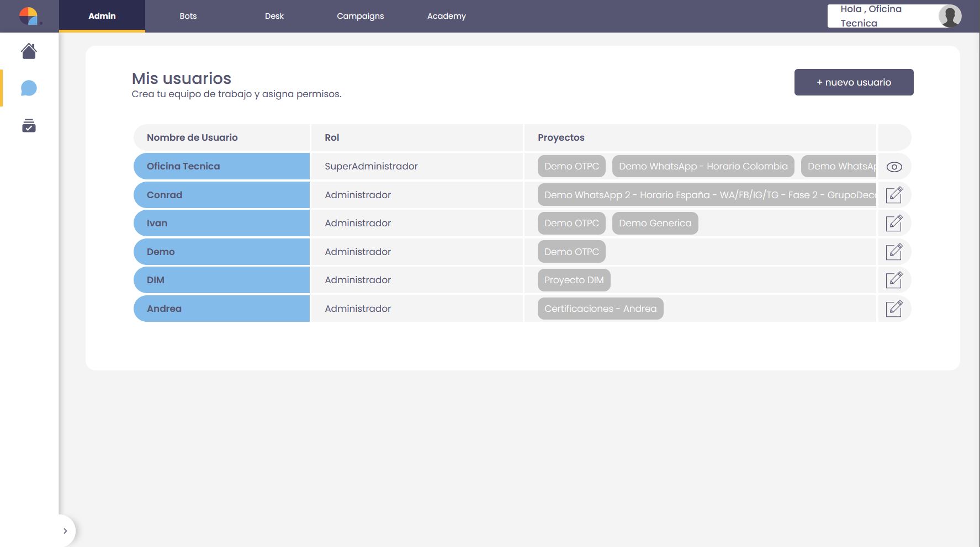980x547 pixels.
Task: Expand the sidebar with the chevron arrow
Action: pyautogui.click(x=65, y=531)
